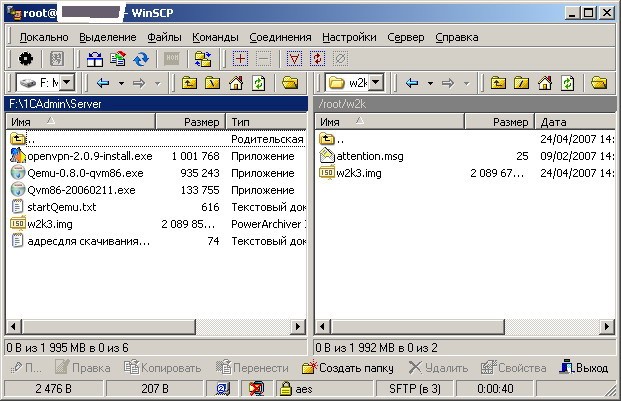Viewport: 621px width, 401px height.
Task: Click the Удалить button
Action: (438, 368)
